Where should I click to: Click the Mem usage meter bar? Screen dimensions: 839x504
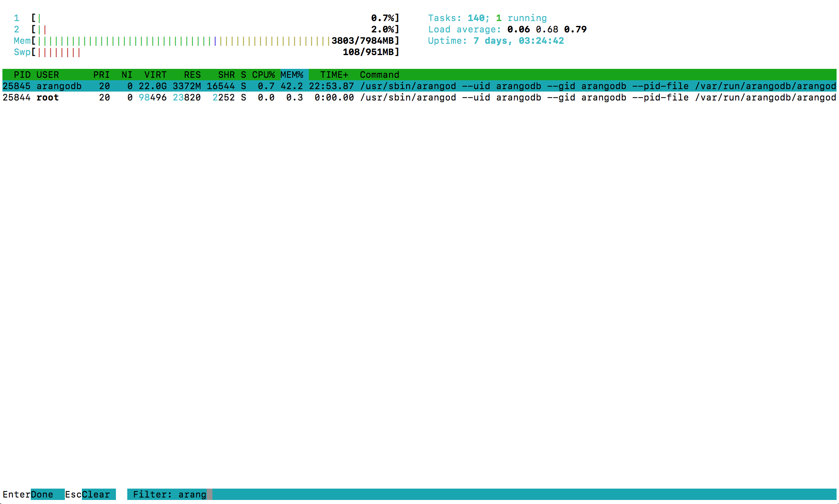[x=182, y=41]
